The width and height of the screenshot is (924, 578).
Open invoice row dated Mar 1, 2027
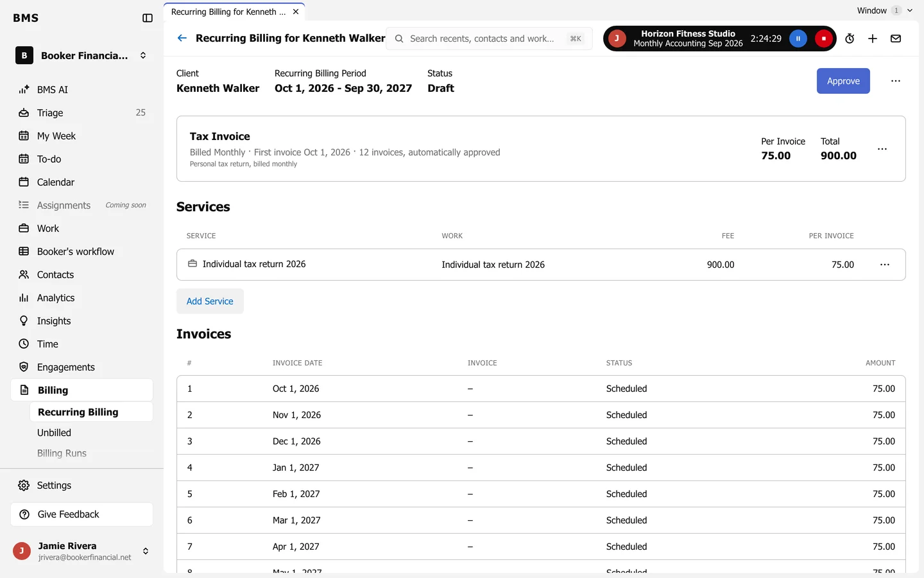(541, 520)
